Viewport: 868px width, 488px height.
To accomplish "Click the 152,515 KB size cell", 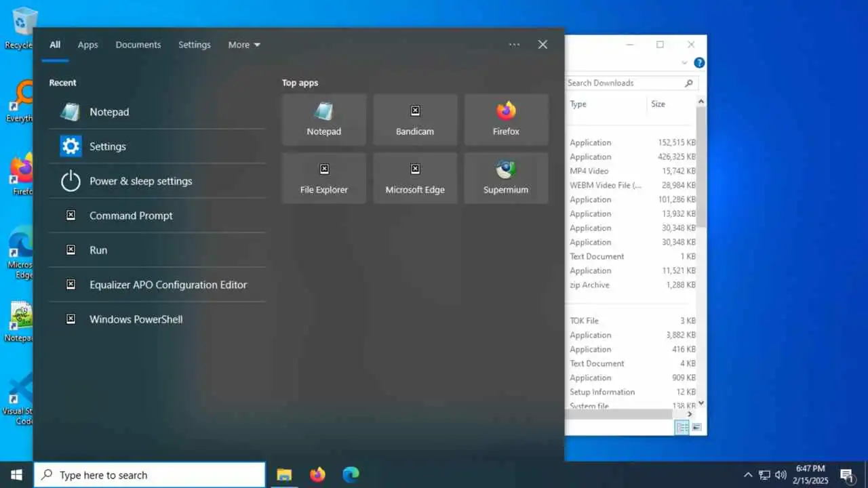I will [677, 142].
